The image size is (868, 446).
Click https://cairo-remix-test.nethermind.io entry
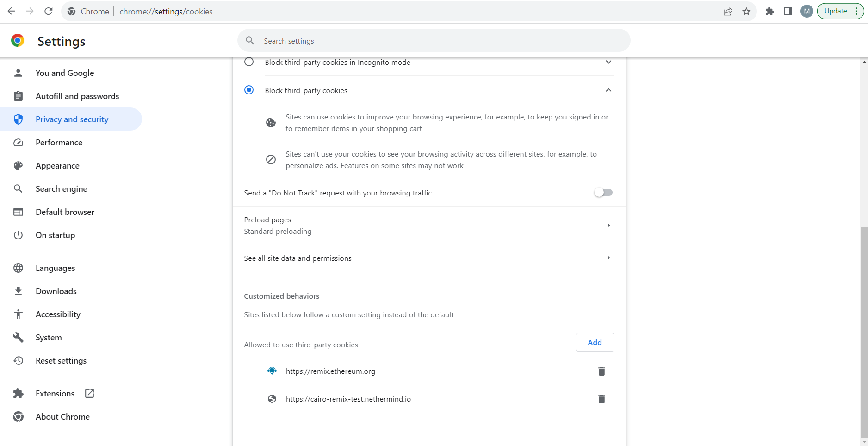pyautogui.click(x=348, y=399)
